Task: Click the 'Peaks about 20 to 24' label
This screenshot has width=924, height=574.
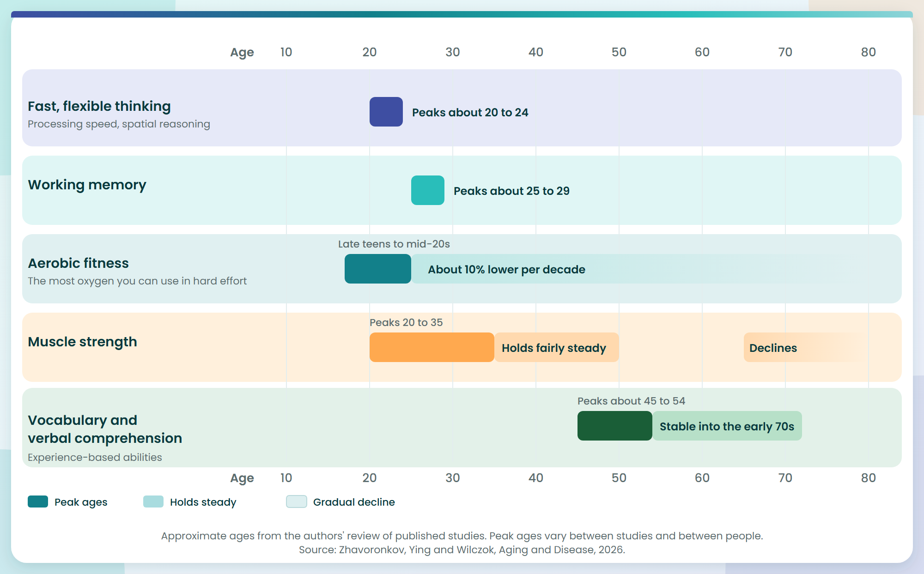Action: click(x=470, y=112)
